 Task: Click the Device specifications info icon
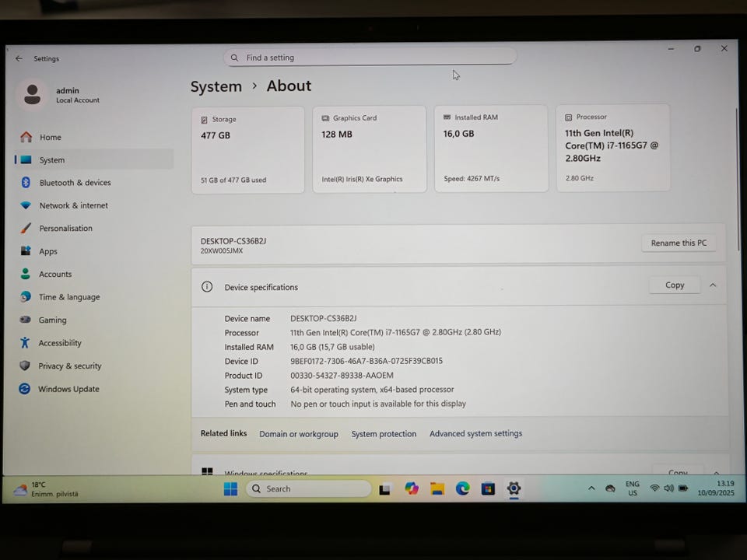tap(207, 287)
